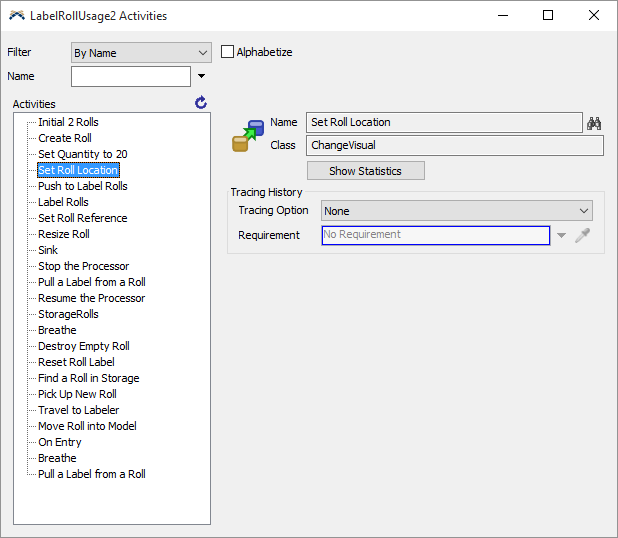Open the Requirement dropdown arrow
This screenshot has width=618, height=538.
coord(561,236)
